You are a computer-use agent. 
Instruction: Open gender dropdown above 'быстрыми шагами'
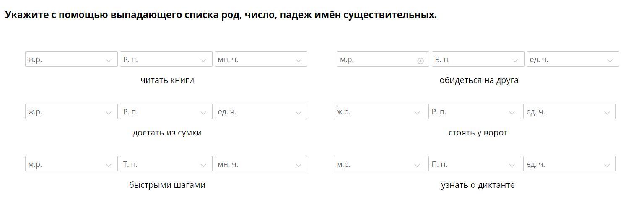click(x=71, y=164)
